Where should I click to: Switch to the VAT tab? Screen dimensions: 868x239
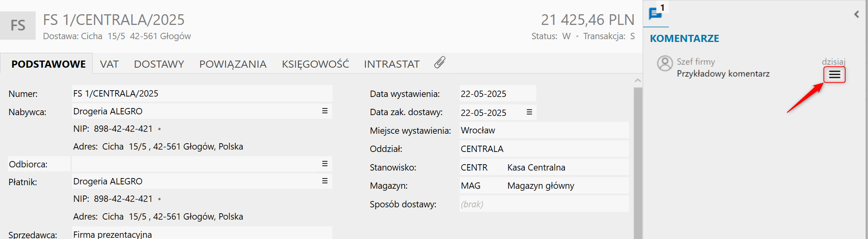tap(109, 64)
